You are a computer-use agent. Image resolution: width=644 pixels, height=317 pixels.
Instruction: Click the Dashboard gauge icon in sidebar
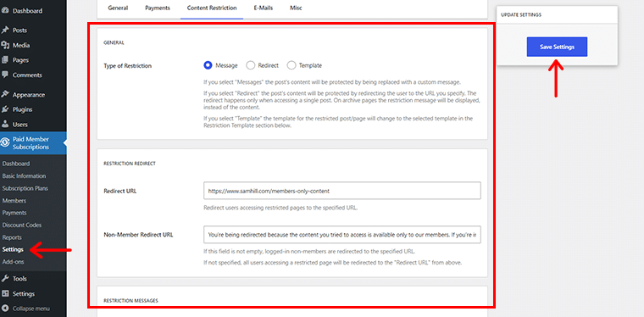point(4,11)
